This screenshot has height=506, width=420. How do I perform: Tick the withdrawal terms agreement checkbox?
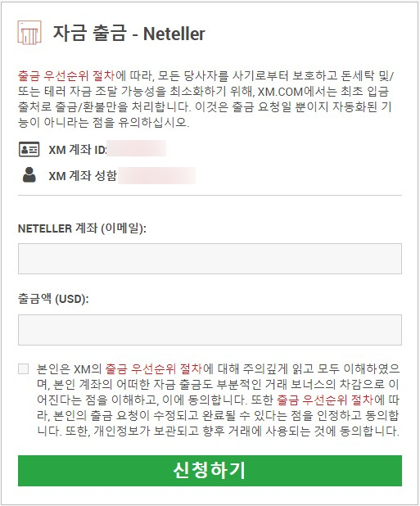(x=23, y=368)
